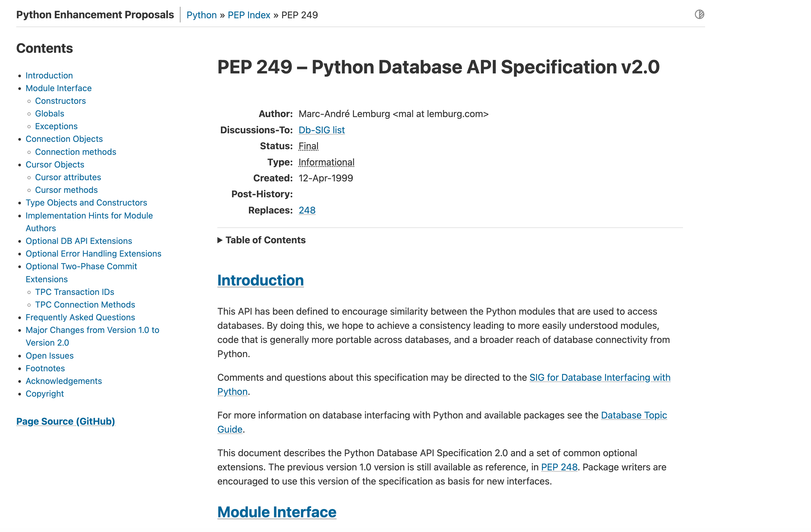Open the PEP Index breadcrumb link
The image size is (811, 532).
click(x=249, y=15)
